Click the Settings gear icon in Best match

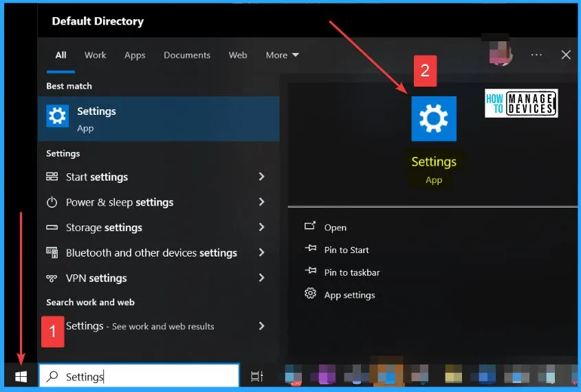(x=58, y=116)
